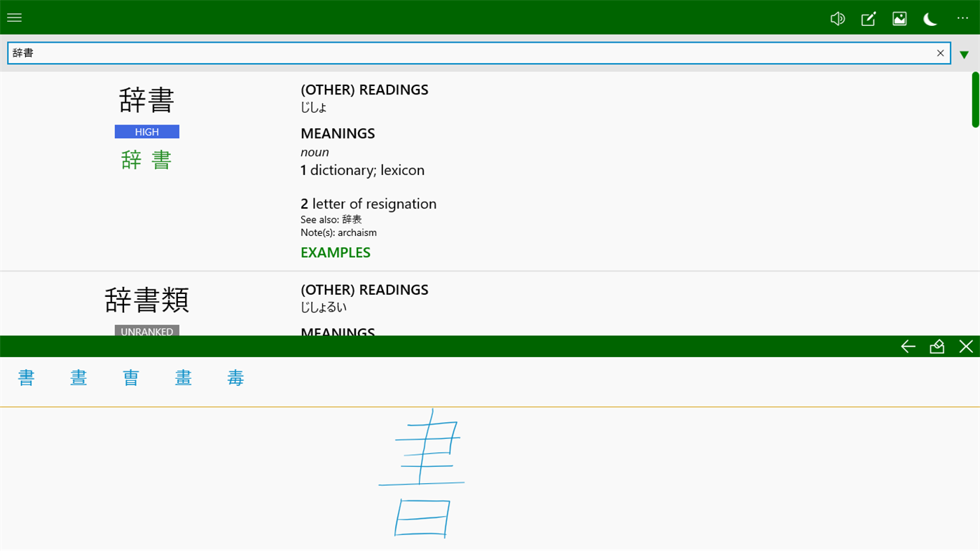This screenshot has width=980, height=551.
Task: Toggle dark mode with the moon icon
Action: pos(930,19)
